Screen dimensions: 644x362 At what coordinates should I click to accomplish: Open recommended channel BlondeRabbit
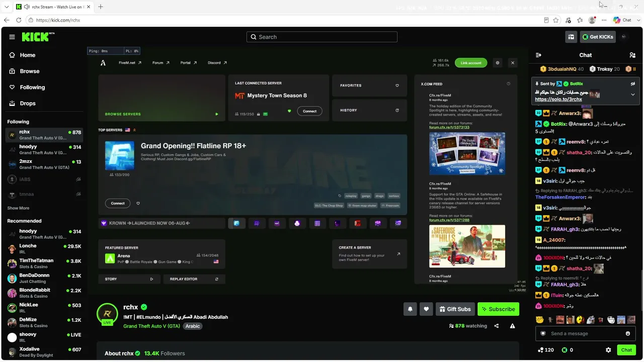pos(44,293)
